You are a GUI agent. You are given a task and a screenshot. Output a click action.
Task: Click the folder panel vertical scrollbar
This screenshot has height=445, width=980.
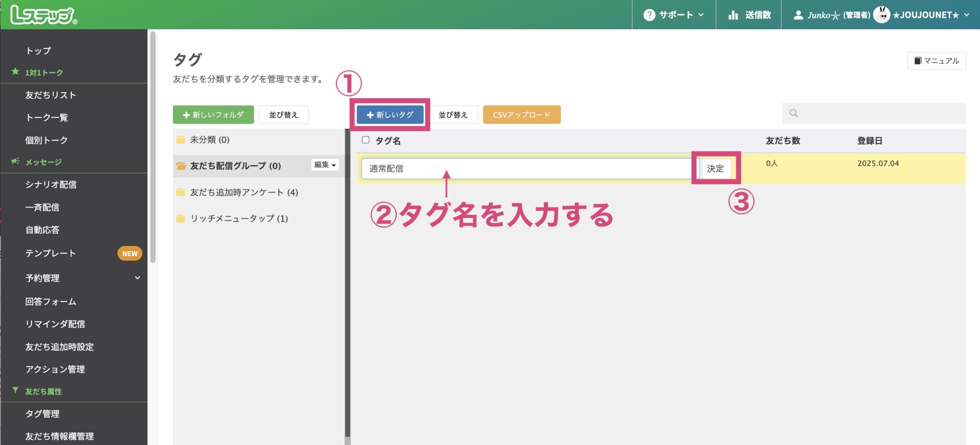[348, 283]
